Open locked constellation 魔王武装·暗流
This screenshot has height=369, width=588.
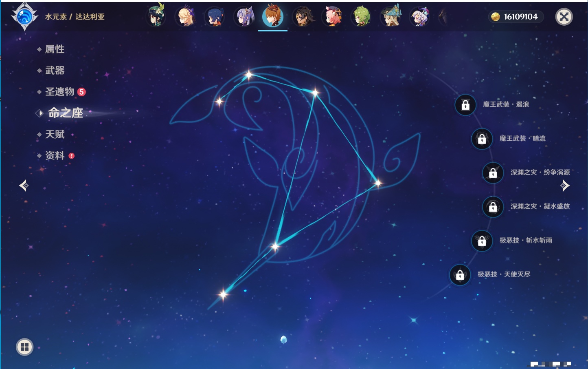pyautogui.click(x=482, y=139)
